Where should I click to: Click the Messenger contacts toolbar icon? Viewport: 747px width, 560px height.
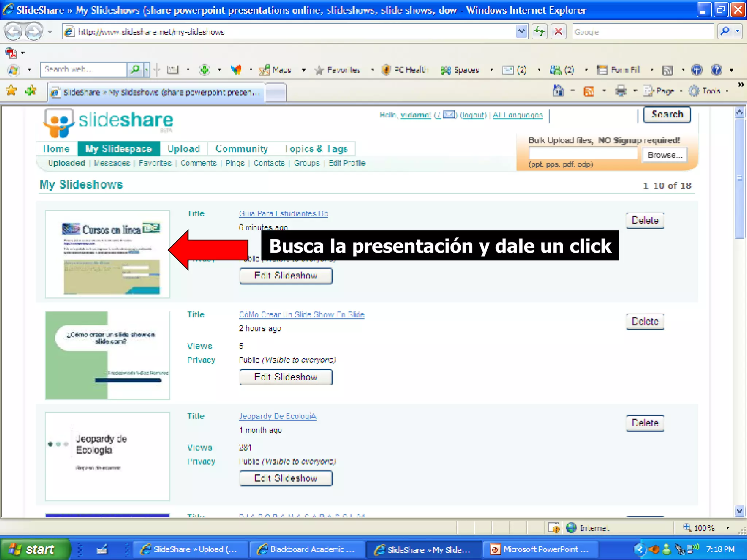(x=556, y=70)
